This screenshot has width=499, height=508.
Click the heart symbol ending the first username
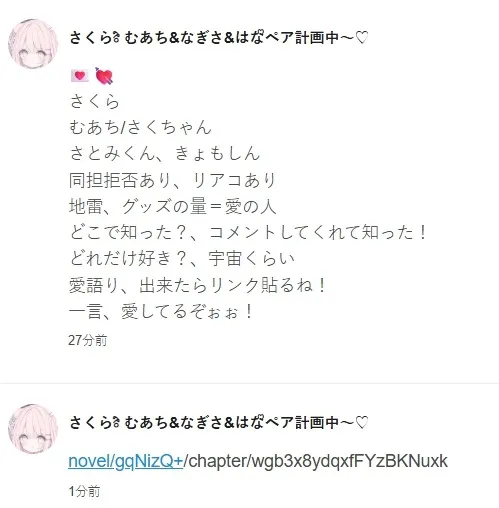(x=362, y=37)
